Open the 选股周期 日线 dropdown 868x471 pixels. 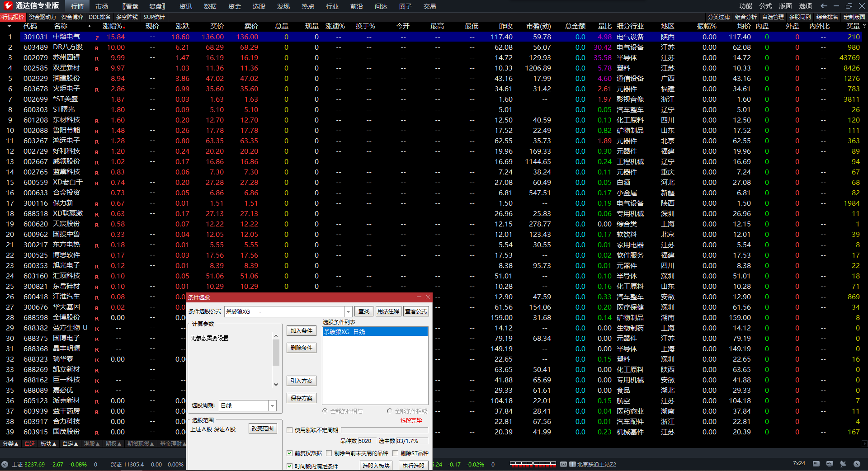coord(272,406)
